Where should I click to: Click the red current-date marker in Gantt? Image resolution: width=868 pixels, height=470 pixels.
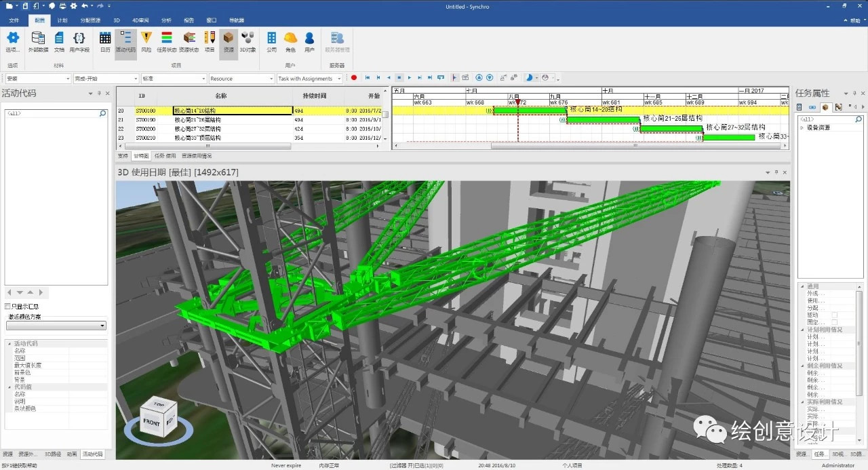(x=518, y=103)
